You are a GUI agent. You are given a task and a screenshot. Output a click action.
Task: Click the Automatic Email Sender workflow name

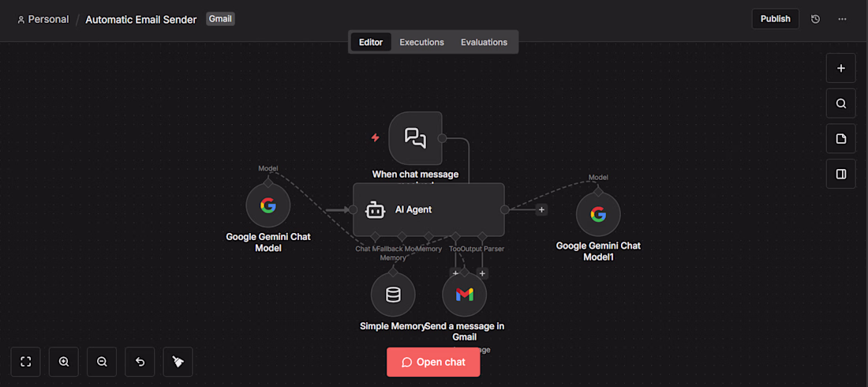[140, 20]
